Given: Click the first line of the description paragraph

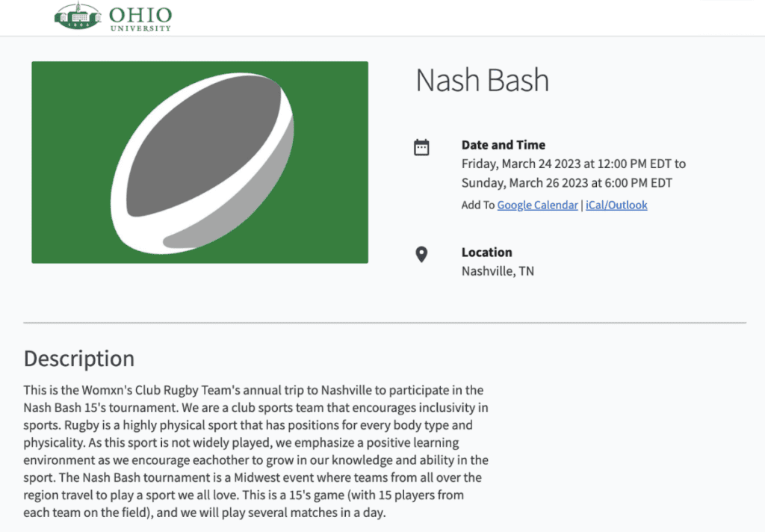Looking at the screenshot, I should point(253,390).
